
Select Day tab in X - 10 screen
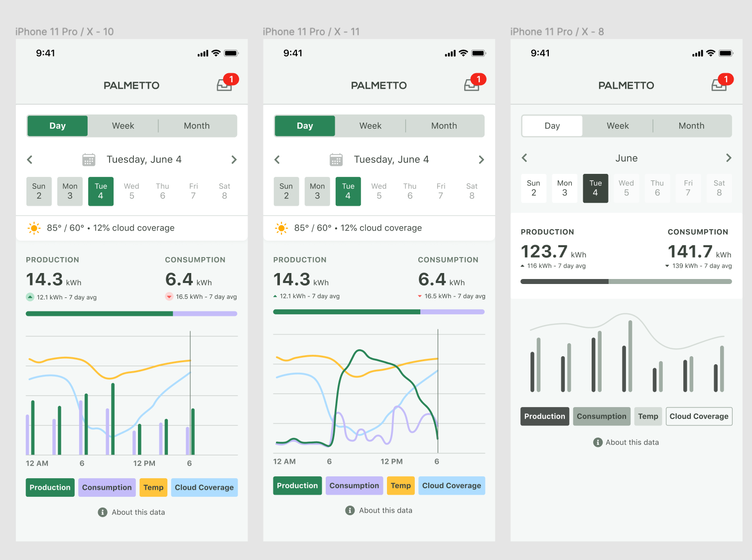click(x=58, y=126)
